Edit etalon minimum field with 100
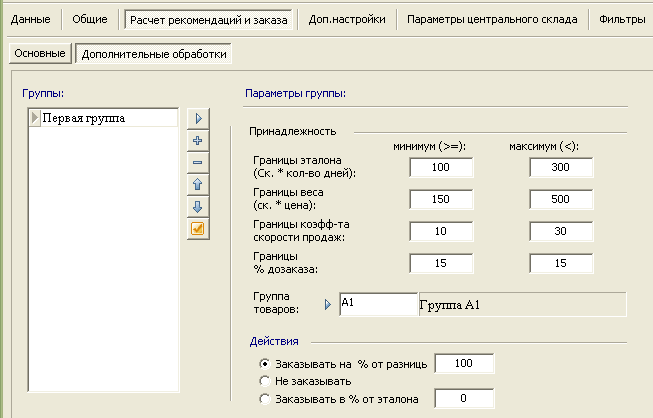Screen dimensions: 653x418 tap(441, 167)
